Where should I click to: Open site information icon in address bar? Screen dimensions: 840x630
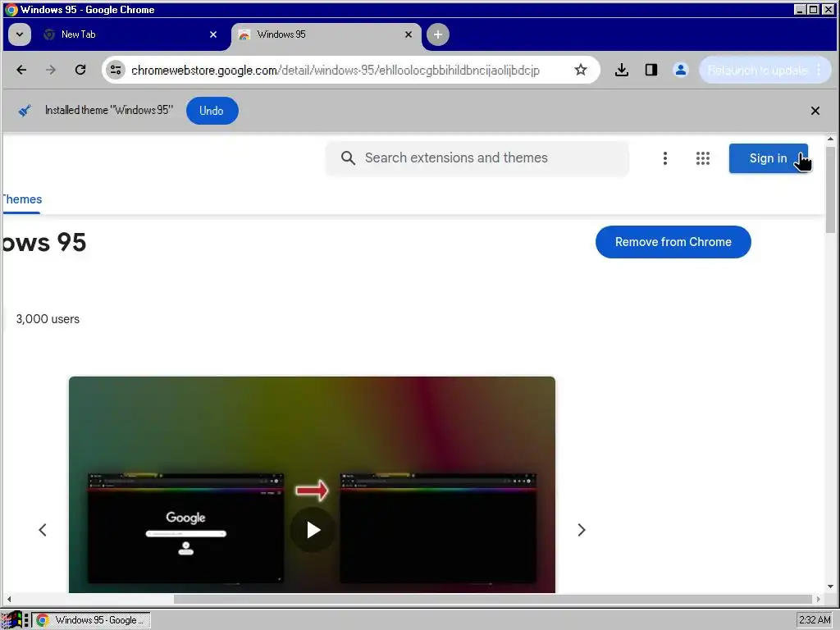pyautogui.click(x=115, y=70)
